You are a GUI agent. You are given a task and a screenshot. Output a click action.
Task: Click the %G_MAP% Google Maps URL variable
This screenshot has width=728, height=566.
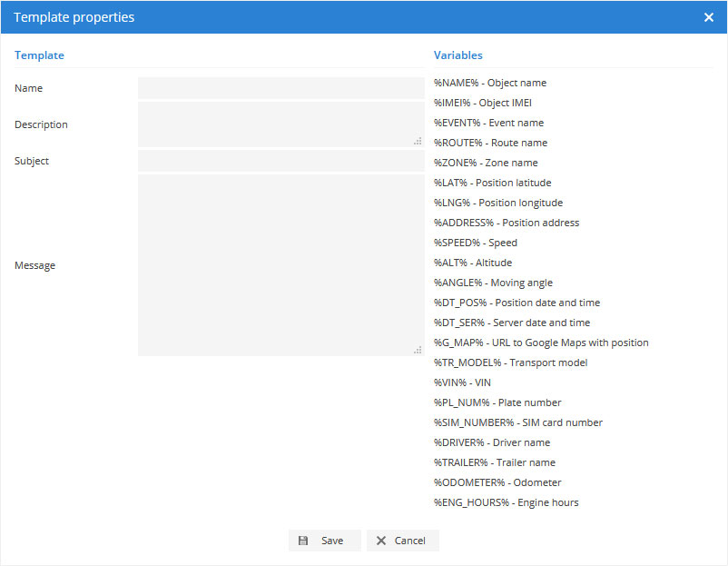(x=541, y=343)
